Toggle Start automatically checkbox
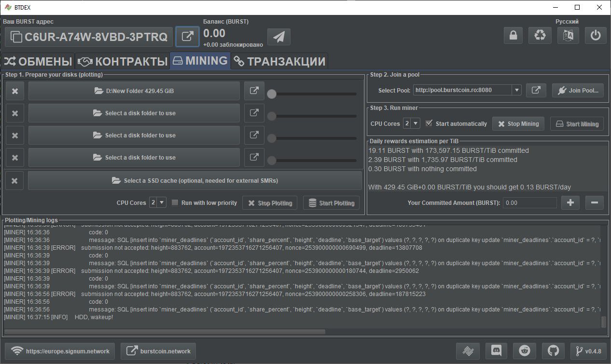This screenshot has height=364, width=611. (x=429, y=123)
